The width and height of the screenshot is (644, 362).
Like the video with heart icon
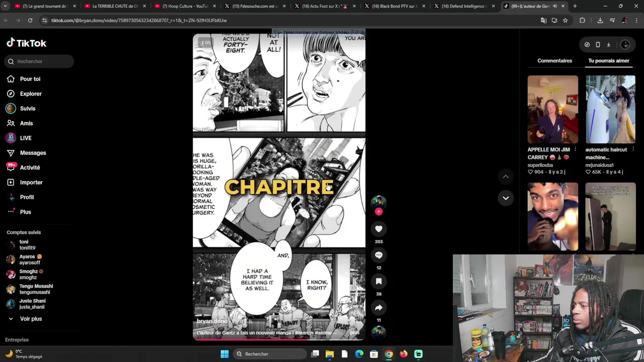click(x=379, y=229)
